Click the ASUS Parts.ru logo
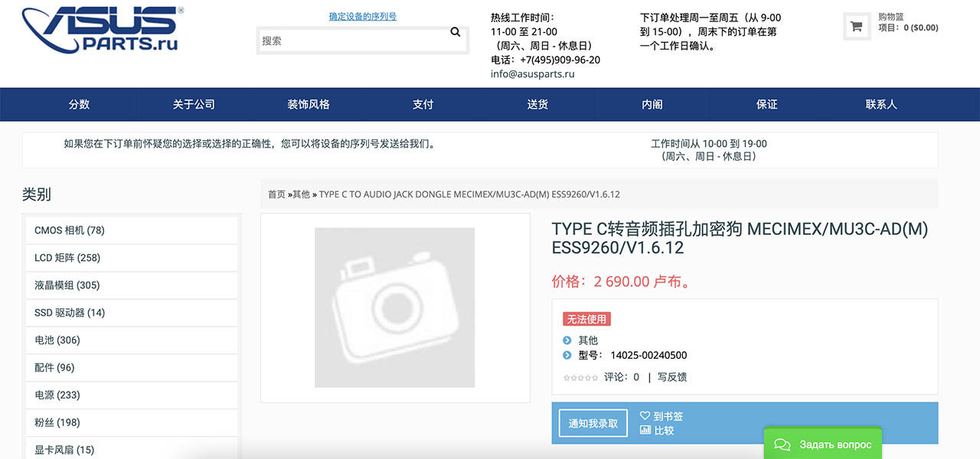The height and width of the screenshot is (459, 980). coord(103,30)
